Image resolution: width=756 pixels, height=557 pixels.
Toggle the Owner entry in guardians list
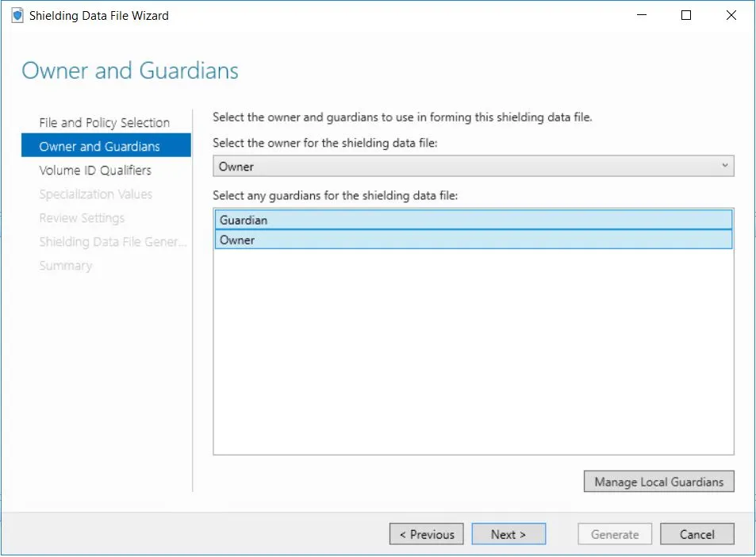pos(474,240)
